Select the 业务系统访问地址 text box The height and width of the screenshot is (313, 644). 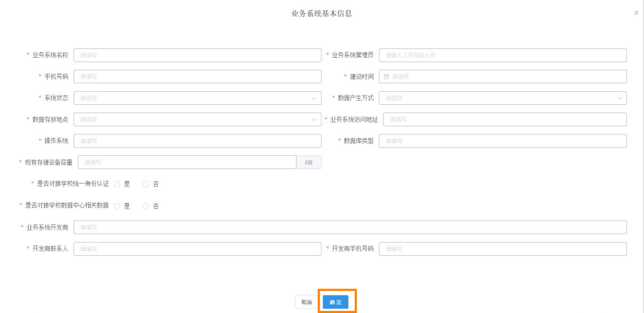504,119
